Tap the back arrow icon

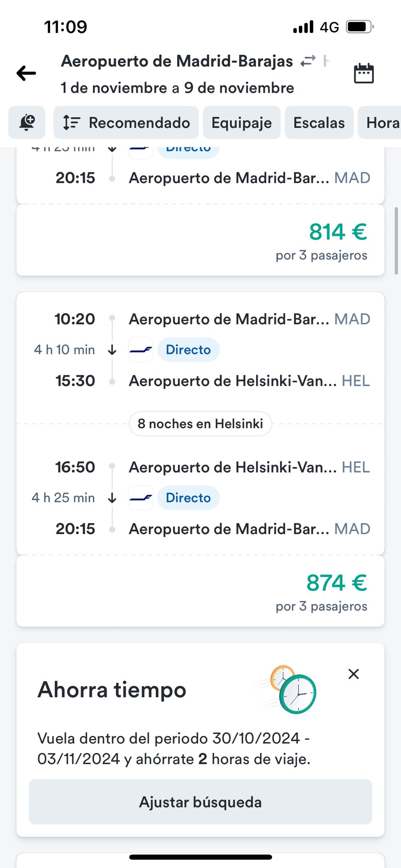click(x=26, y=73)
